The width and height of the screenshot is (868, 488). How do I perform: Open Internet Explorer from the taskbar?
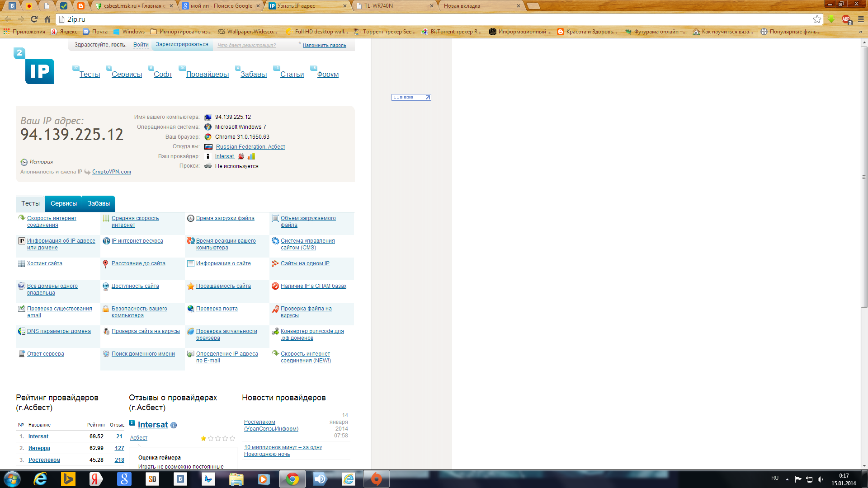40,479
